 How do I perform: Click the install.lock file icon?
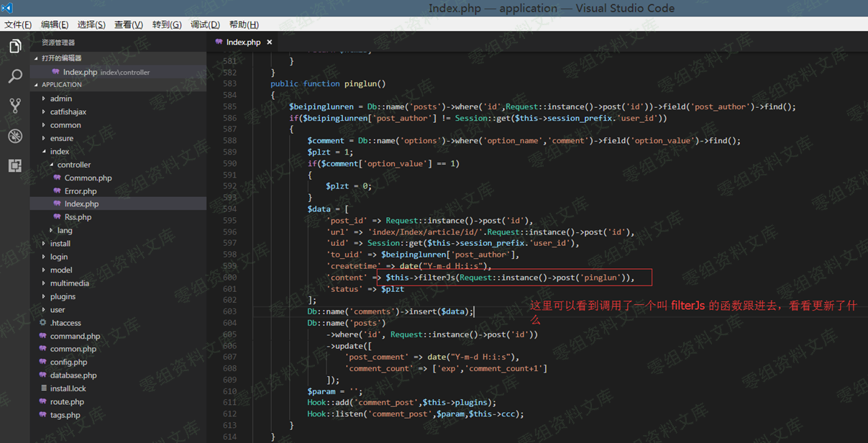click(x=43, y=388)
